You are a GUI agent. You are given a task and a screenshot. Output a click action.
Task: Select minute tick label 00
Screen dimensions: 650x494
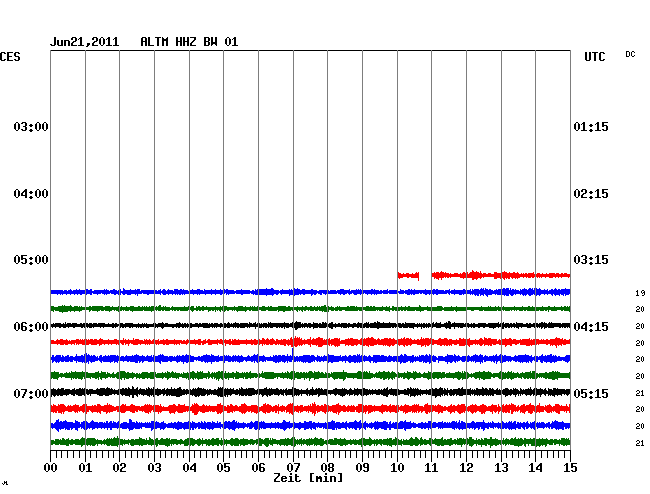pyautogui.click(x=51, y=468)
